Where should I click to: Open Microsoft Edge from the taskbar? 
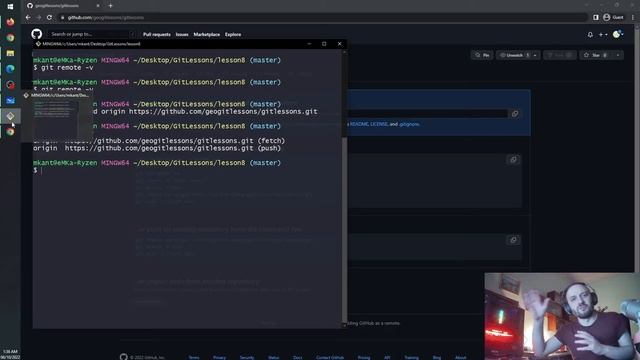pyautogui.click(x=10, y=69)
